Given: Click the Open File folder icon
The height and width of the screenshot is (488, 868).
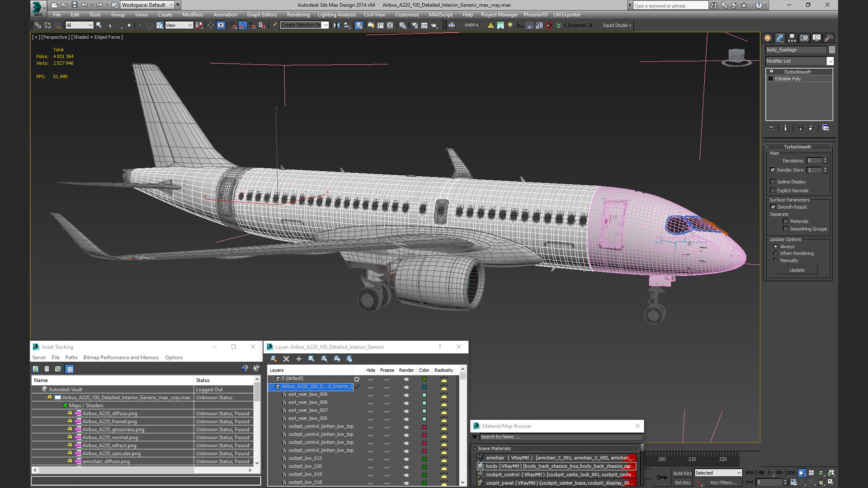Looking at the screenshot, I should pyautogui.click(x=64, y=5).
